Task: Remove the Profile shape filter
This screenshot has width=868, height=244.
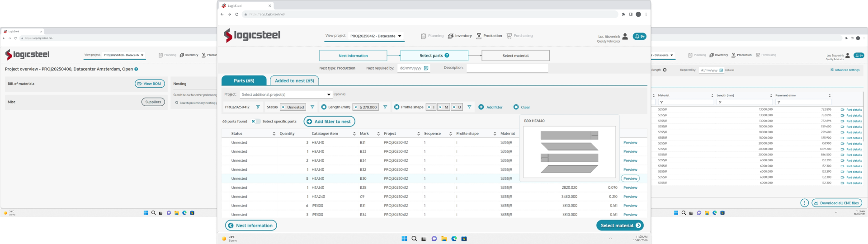Action: coord(396,107)
